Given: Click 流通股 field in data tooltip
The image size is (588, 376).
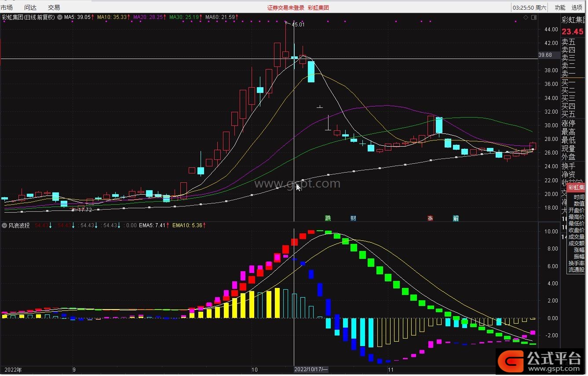Looking at the screenshot, I should point(576,270).
